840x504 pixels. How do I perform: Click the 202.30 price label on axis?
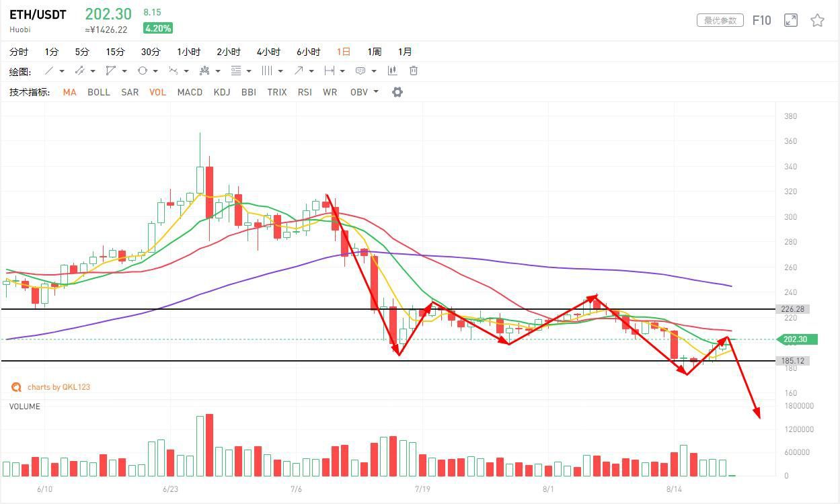(x=796, y=339)
